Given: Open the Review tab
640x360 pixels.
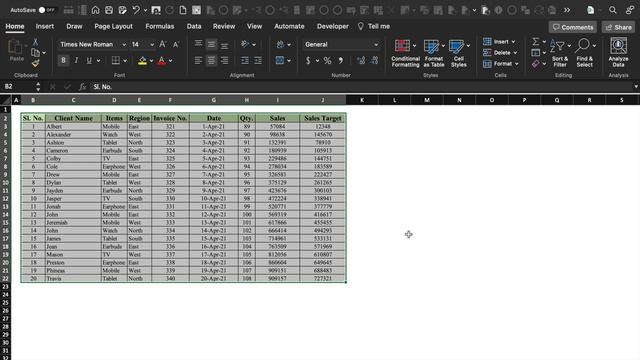Looking at the screenshot, I should point(224,26).
